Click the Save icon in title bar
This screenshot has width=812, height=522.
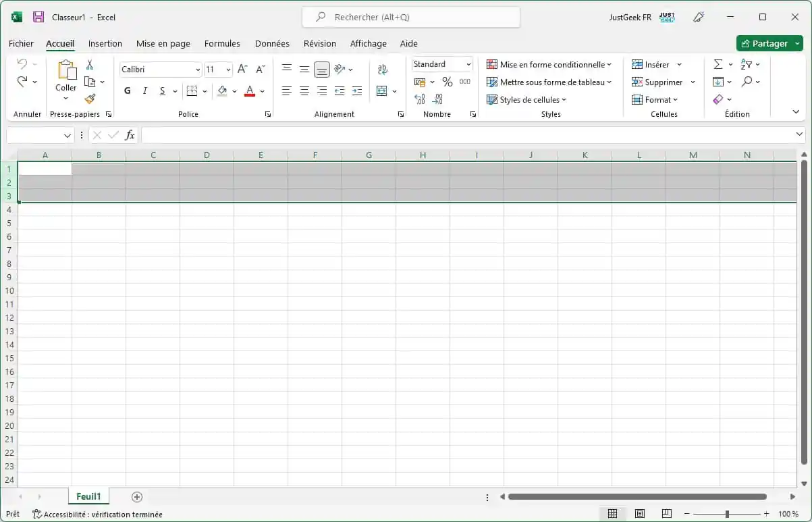pyautogui.click(x=38, y=17)
